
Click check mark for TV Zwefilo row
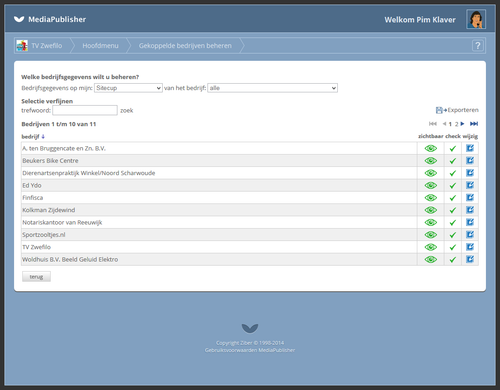click(x=453, y=247)
